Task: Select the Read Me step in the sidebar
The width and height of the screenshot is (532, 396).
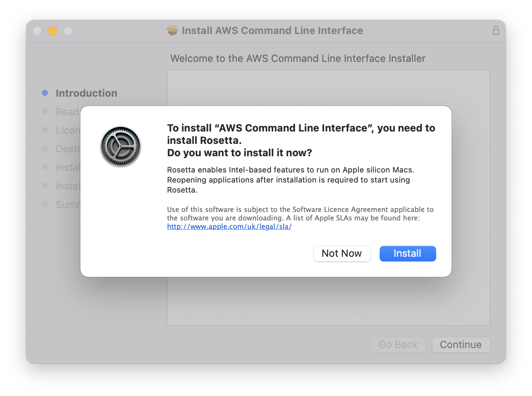Action: coord(66,111)
